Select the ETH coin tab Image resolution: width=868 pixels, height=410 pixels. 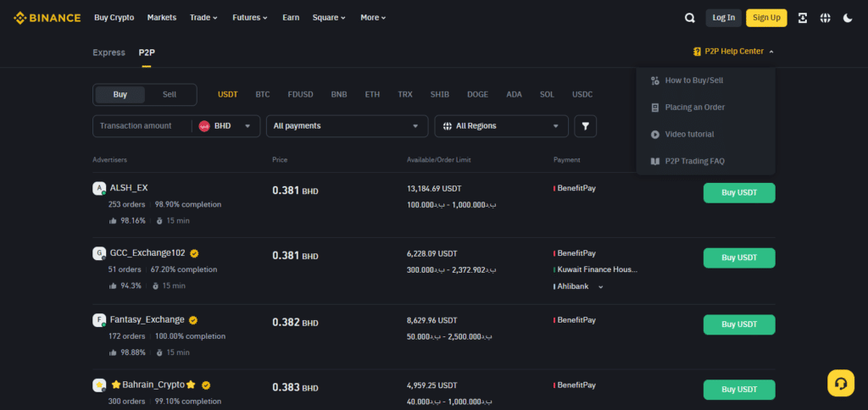pos(373,95)
